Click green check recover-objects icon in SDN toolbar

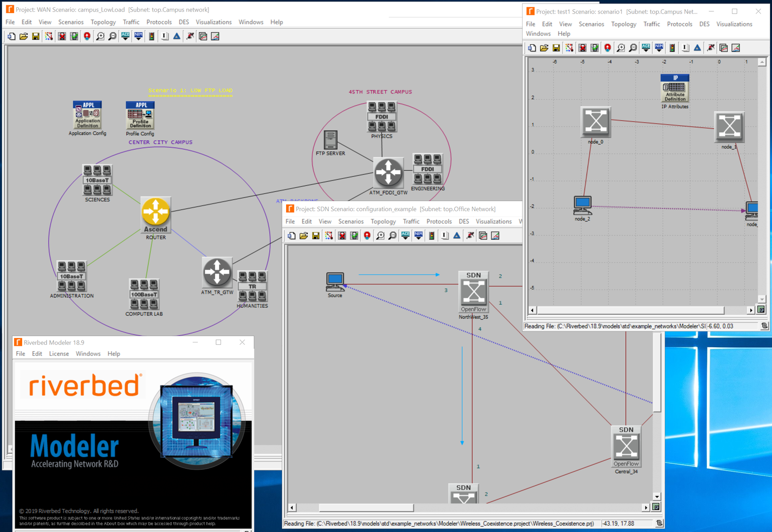coord(354,235)
